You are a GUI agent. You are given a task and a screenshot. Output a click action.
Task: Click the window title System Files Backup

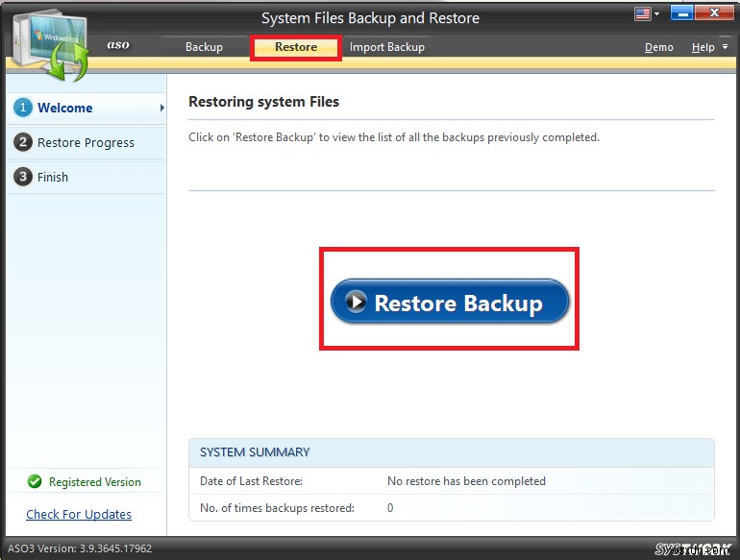pyautogui.click(x=370, y=18)
